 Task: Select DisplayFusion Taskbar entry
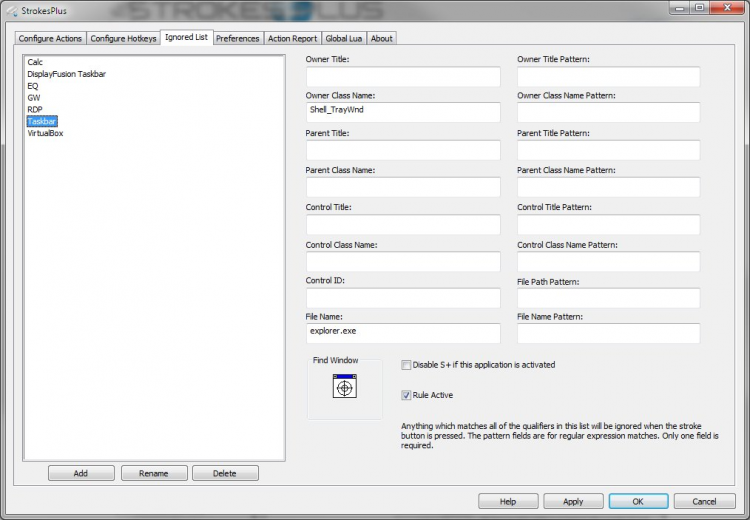click(x=66, y=74)
